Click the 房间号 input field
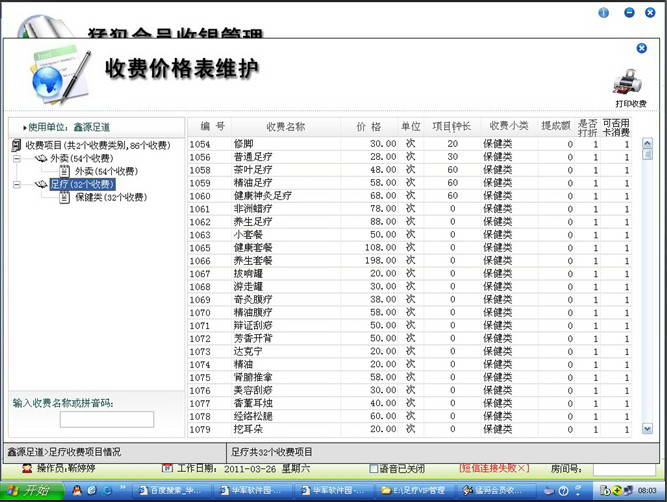667x502 pixels. point(624,469)
